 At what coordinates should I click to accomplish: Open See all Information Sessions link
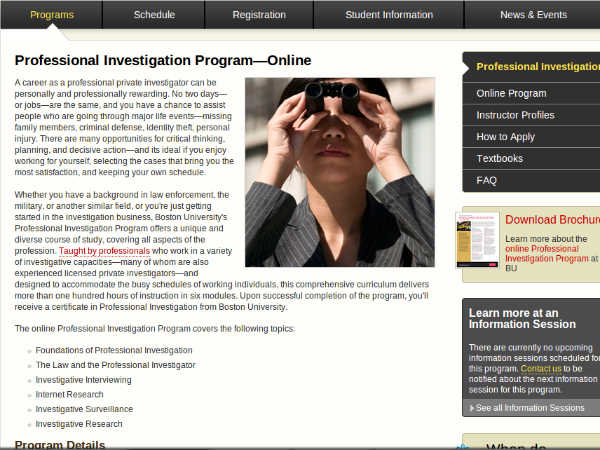click(530, 408)
